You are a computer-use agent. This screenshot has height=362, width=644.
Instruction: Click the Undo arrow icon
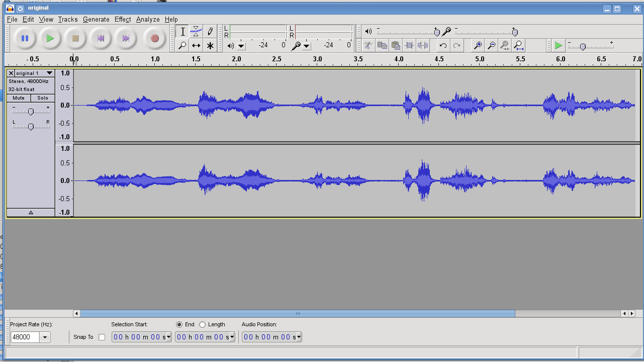(x=443, y=46)
